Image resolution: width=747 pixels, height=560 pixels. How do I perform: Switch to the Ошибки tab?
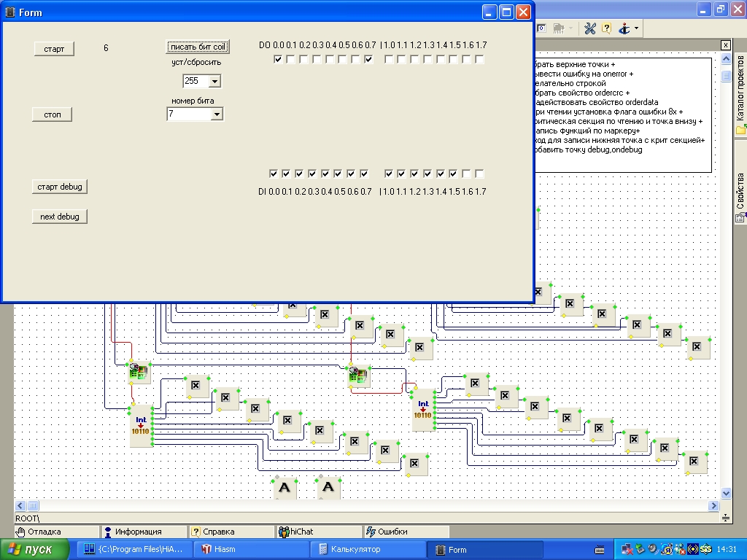pos(406,532)
